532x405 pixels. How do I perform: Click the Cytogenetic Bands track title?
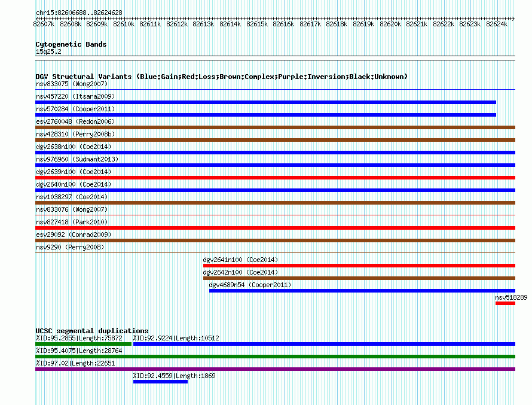click(71, 44)
